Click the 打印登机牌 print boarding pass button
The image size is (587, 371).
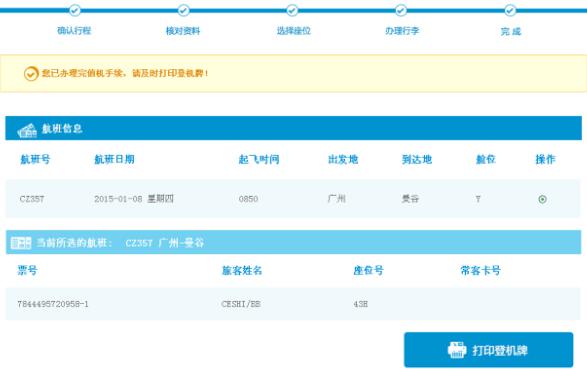tap(489, 350)
